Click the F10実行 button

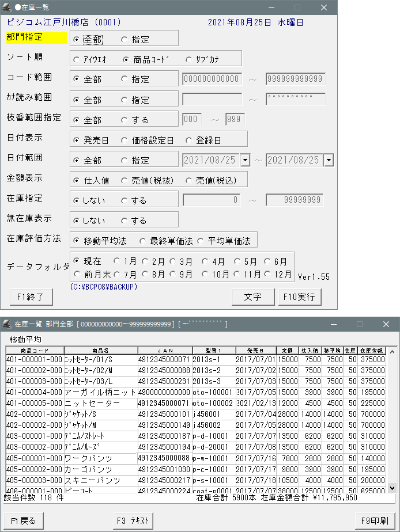299,297
